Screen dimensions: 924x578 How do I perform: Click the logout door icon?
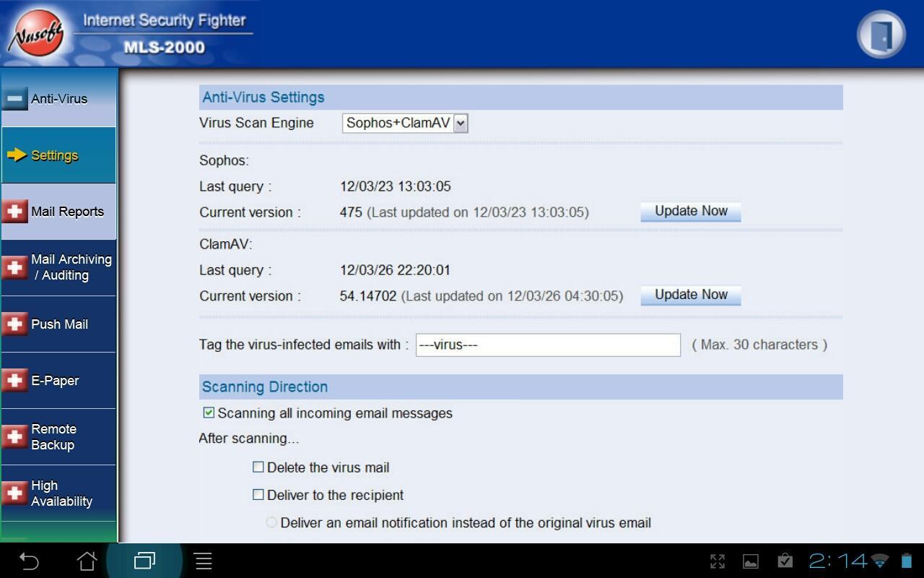(881, 34)
